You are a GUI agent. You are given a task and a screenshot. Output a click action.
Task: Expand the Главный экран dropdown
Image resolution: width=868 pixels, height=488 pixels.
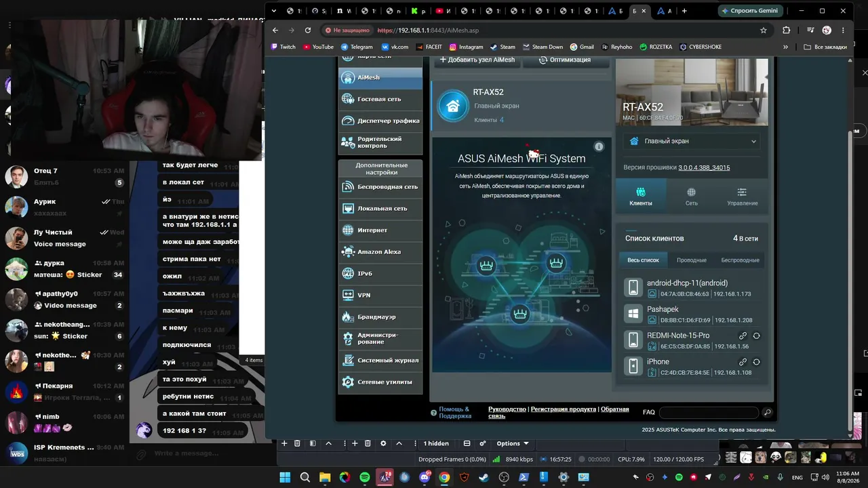(x=692, y=141)
